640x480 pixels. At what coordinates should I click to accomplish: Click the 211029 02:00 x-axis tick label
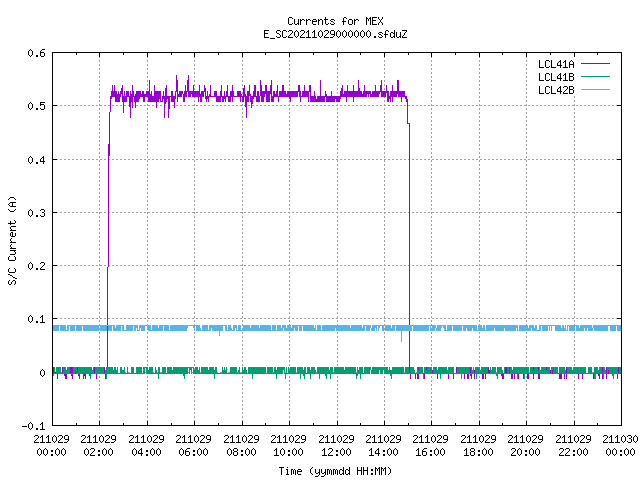point(98,446)
